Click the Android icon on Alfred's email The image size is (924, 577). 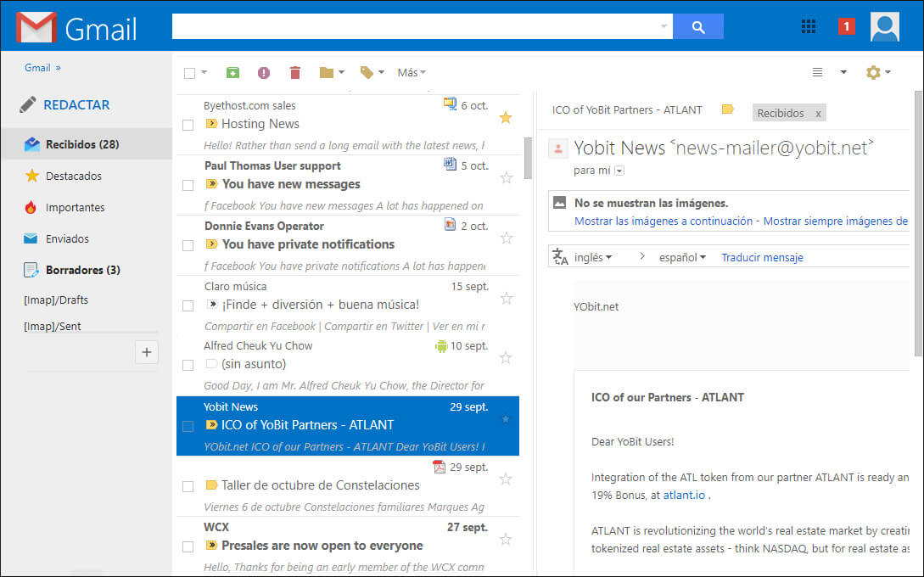[x=440, y=346]
